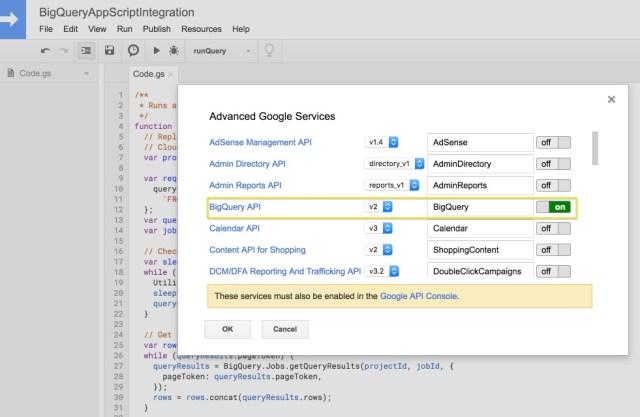Close the Advanced Google Services dialog
The height and width of the screenshot is (417, 640).
tap(611, 100)
